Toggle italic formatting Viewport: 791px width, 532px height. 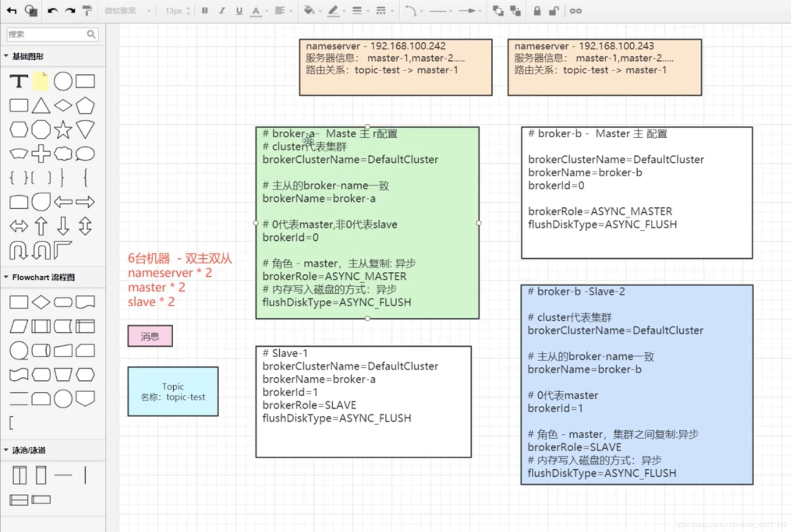coord(222,11)
